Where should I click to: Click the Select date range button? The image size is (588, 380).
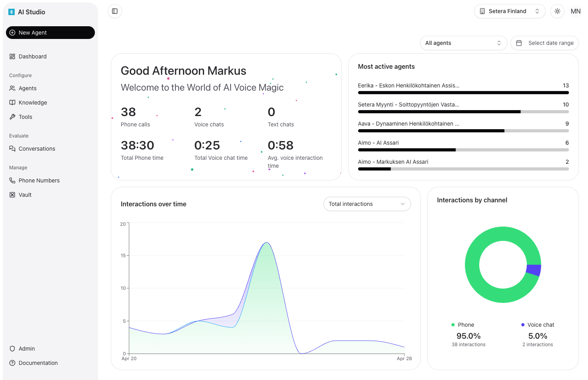(x=544, y=43)
